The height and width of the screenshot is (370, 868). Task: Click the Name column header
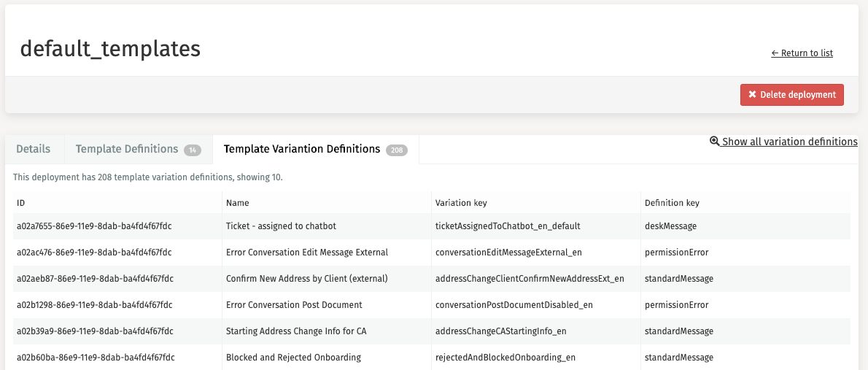238,203
